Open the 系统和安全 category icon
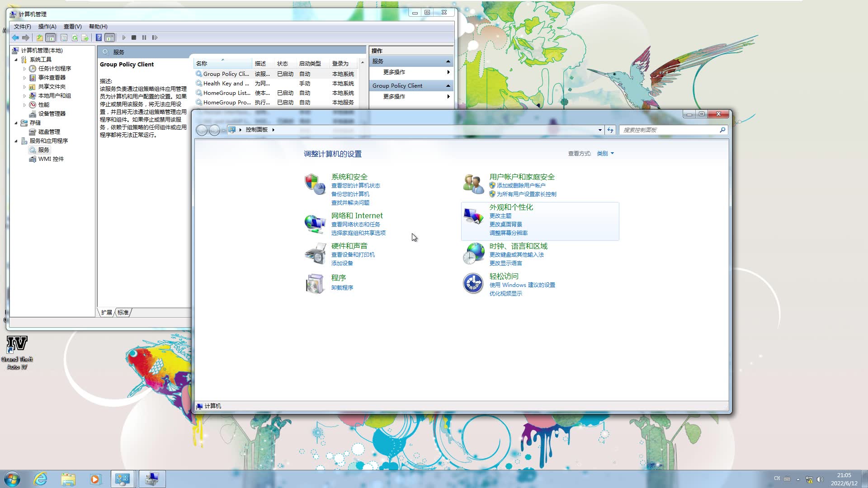The height and width of the screenshot is (488, 868). coord(315,184)
